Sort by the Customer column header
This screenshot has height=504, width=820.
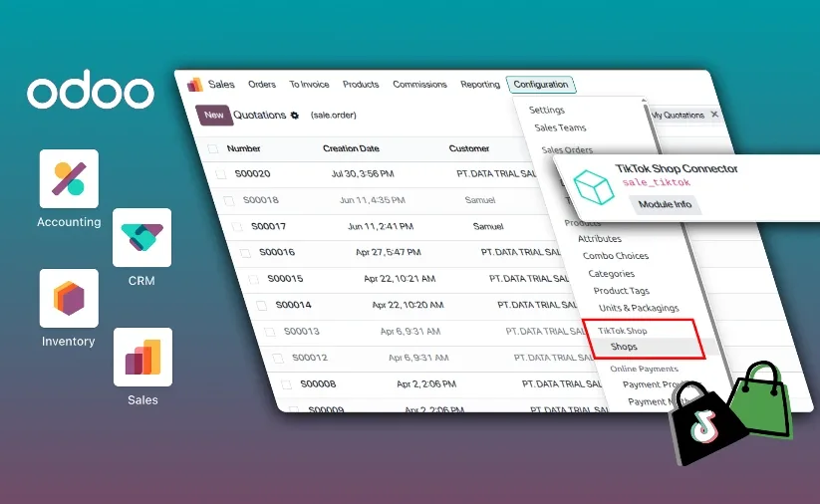469,148
